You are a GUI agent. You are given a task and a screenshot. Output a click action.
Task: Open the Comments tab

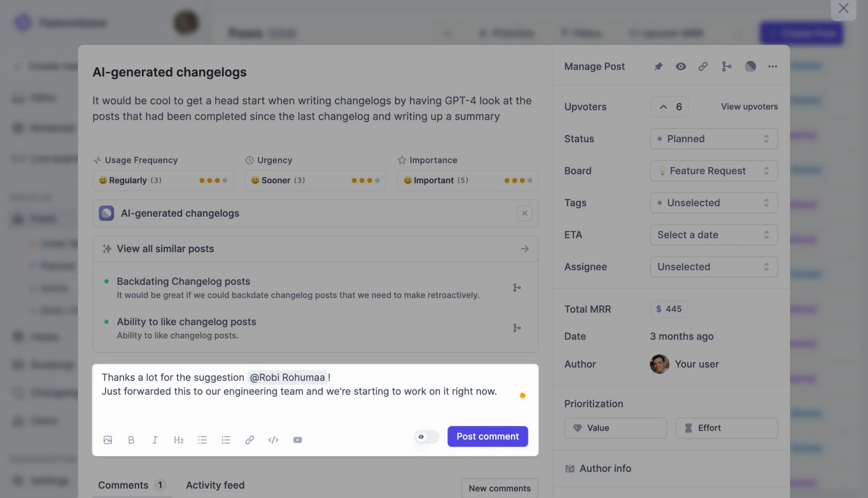pos(123,485)
